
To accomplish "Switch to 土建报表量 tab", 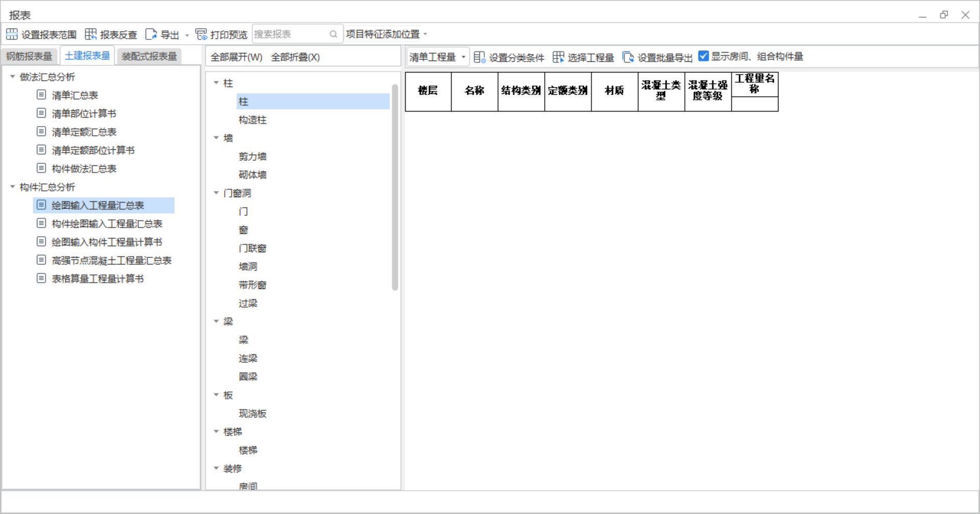I will click(x=87, y=56).
